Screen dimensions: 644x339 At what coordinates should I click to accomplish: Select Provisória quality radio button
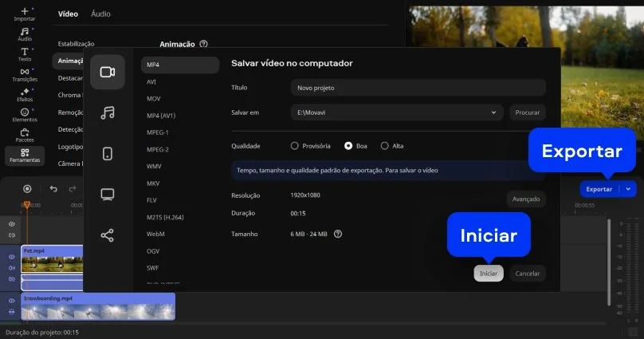point(295,146)
